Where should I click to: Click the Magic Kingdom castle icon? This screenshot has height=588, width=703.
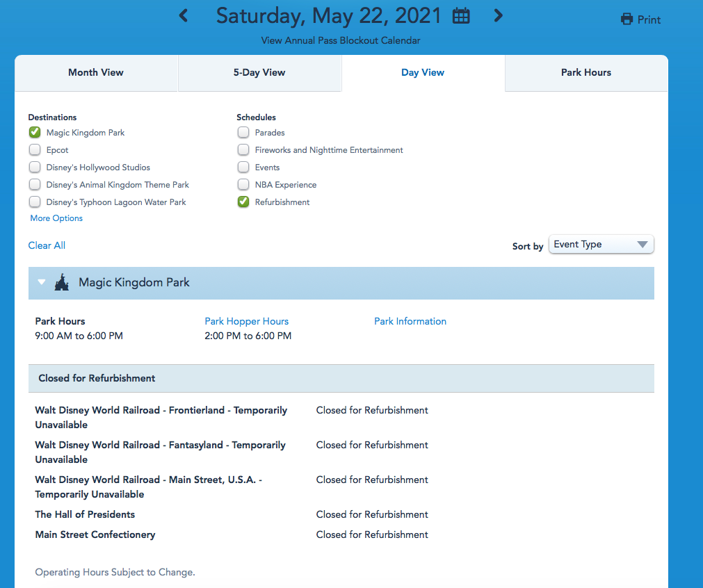pos(63,283)
